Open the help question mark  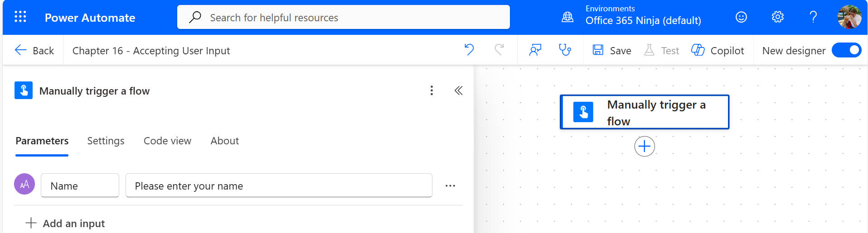coord(813,17)
